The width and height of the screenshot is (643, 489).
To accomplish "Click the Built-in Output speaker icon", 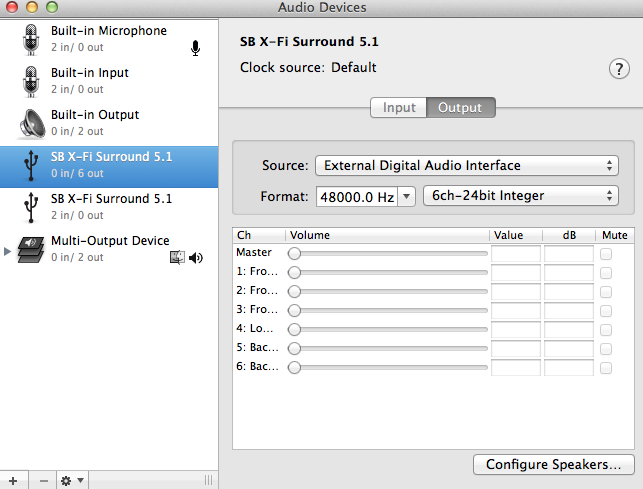I will [32, 123].
